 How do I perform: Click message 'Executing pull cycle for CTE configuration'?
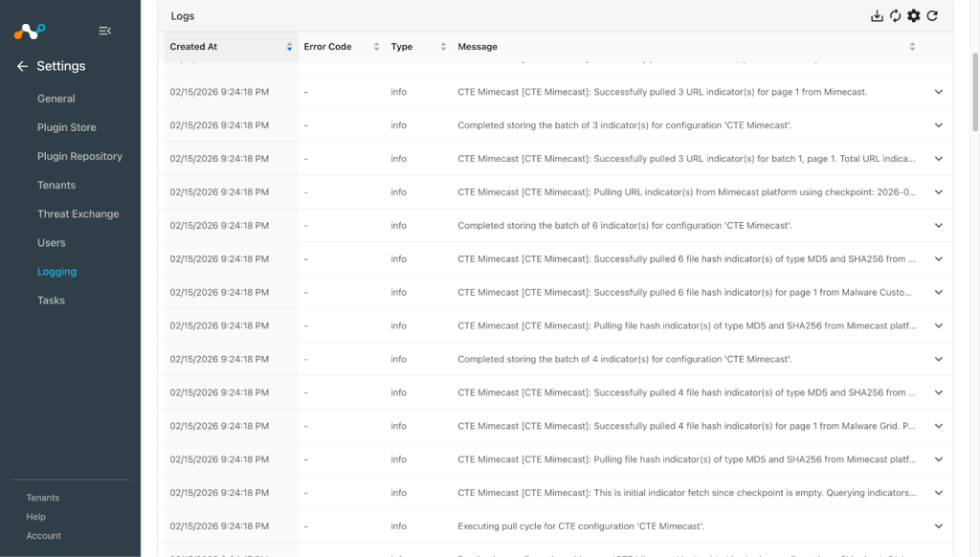[581, 526]
